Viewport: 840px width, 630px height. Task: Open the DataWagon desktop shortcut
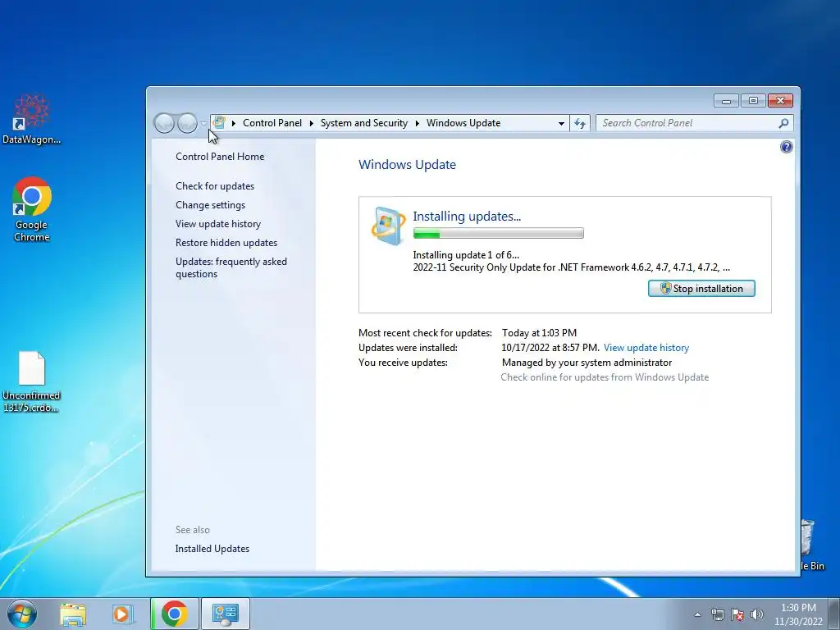(x=32, y=120)
